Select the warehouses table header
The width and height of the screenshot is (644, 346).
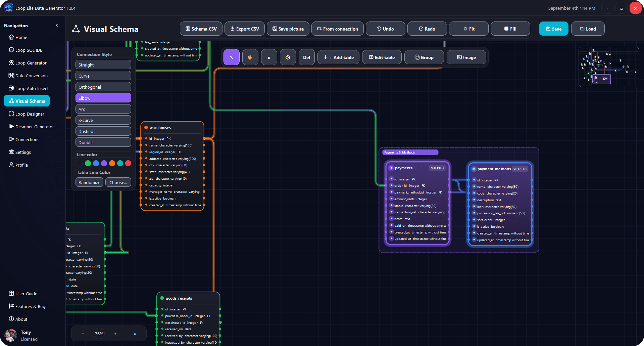pos(172,128)
